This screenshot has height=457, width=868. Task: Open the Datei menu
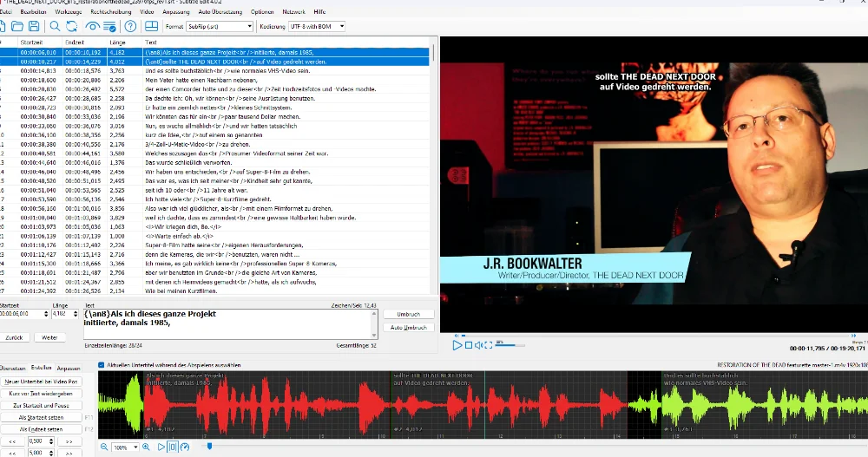click(5, 11)
